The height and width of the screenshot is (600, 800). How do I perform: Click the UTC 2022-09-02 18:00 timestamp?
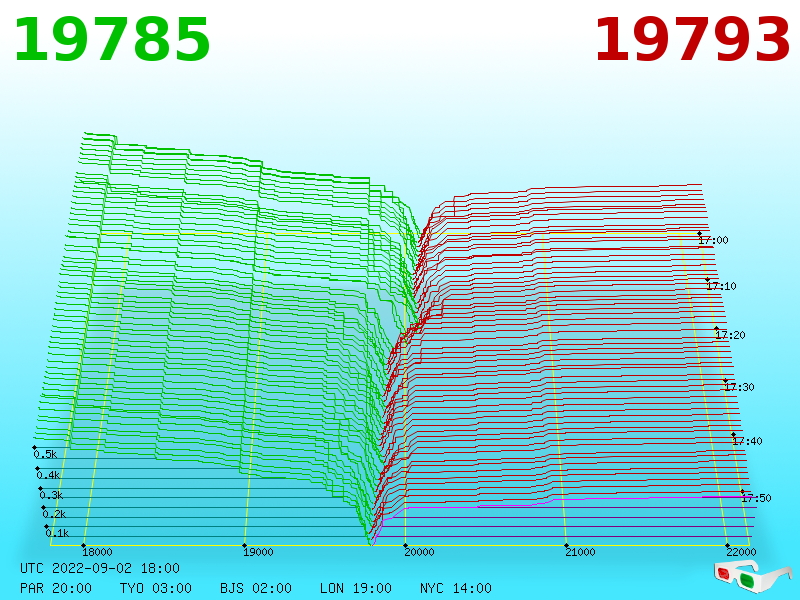coord(100,568)
